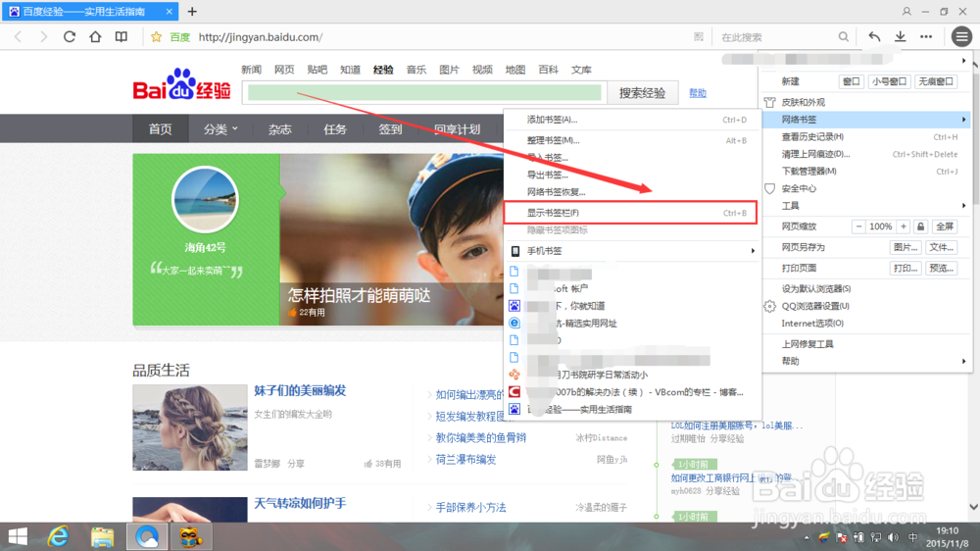Image resolution: width=980 pixels, height=551 pixels.
Task: Save page as 图片... button
Action: click(906, 247)
